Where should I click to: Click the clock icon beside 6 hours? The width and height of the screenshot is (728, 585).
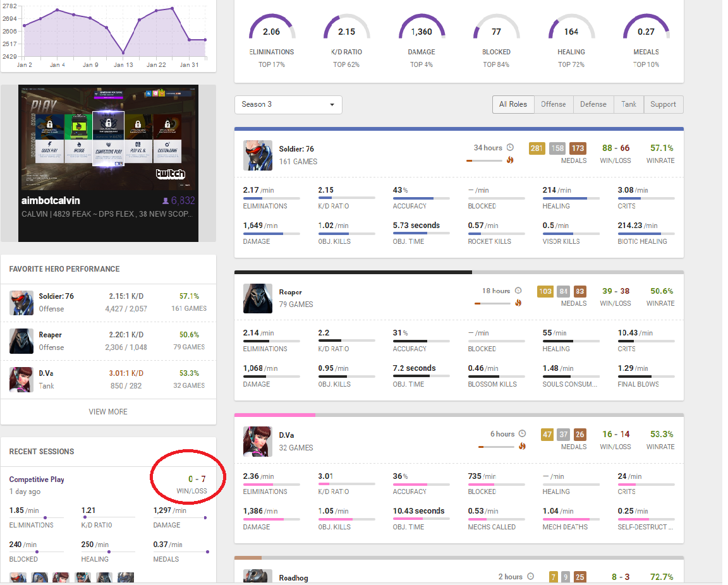523,433
